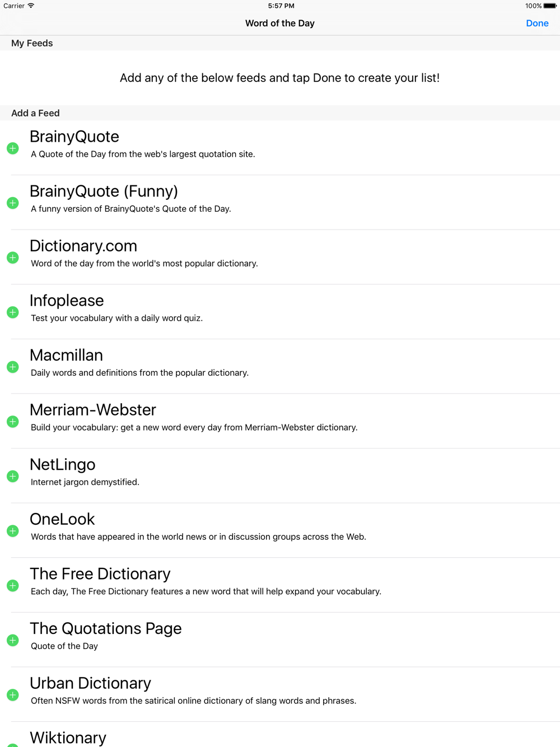Add Merriam-Webster with its plus icon
Image resolution: width=560 pixels, height=747 pixels.
[x=13, y=422]
